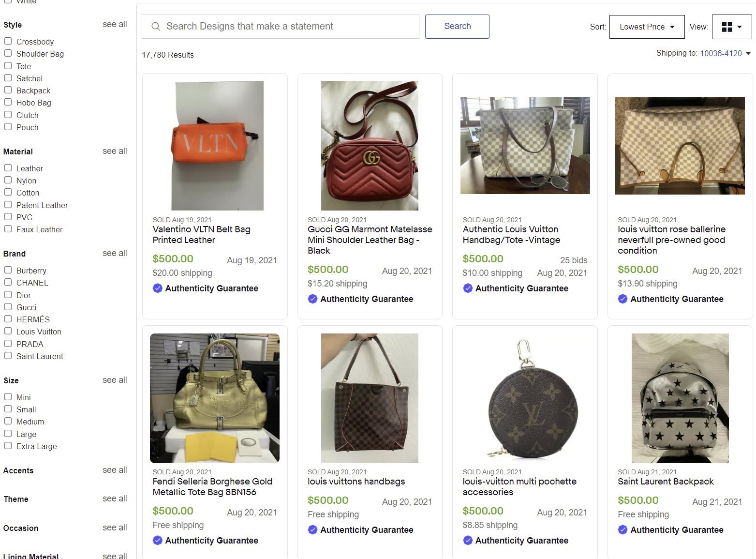This screenshot has height=559, width=756.
Task: Click the search designs input field
Action: tap(281, 27)
